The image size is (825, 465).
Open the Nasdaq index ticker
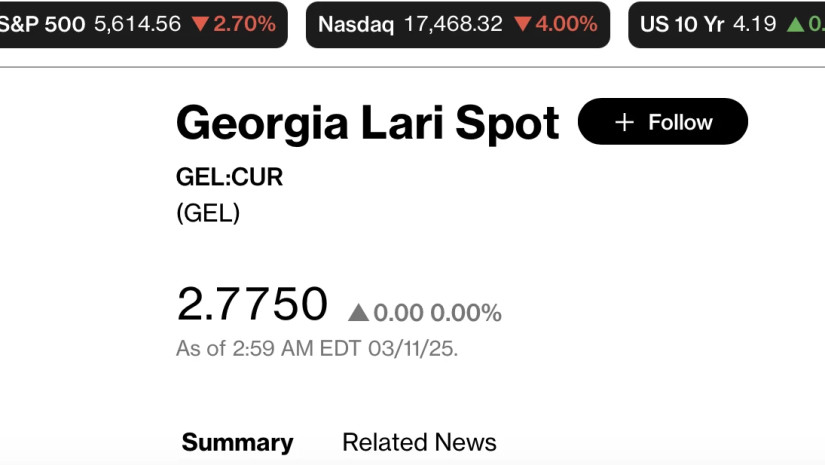[356, 24]
